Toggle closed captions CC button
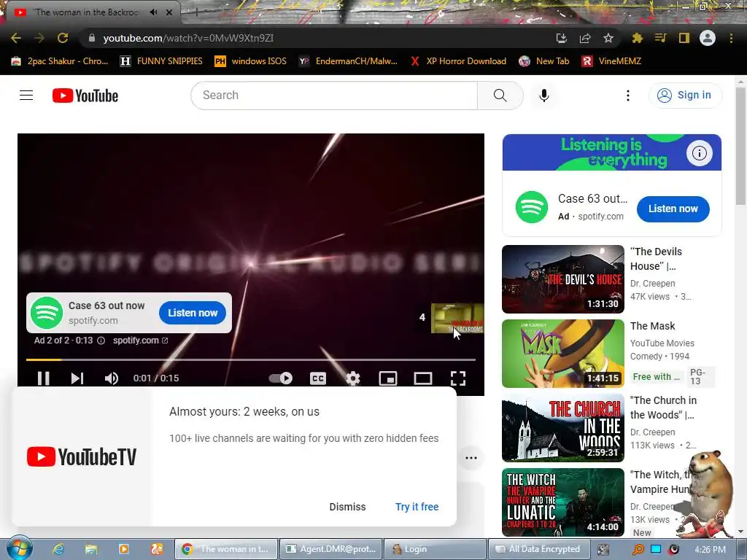Viewport: 747px width, 560px height. click(x=318, y=378)
